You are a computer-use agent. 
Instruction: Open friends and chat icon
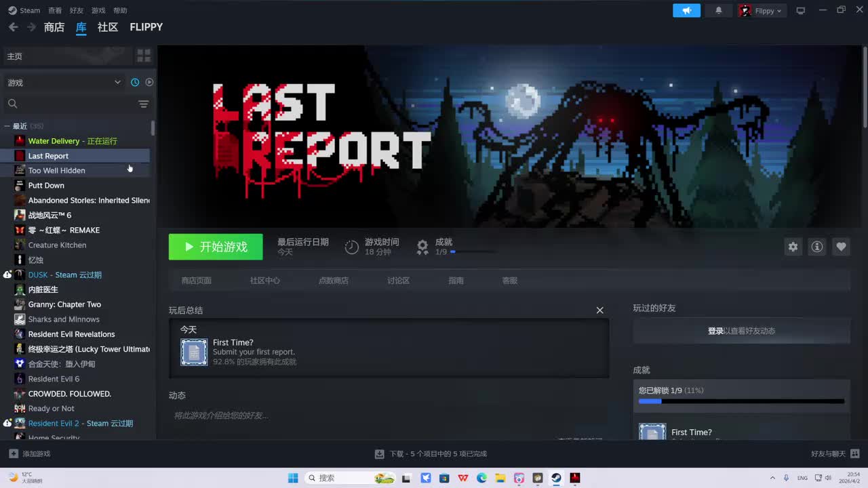point(854,453)
